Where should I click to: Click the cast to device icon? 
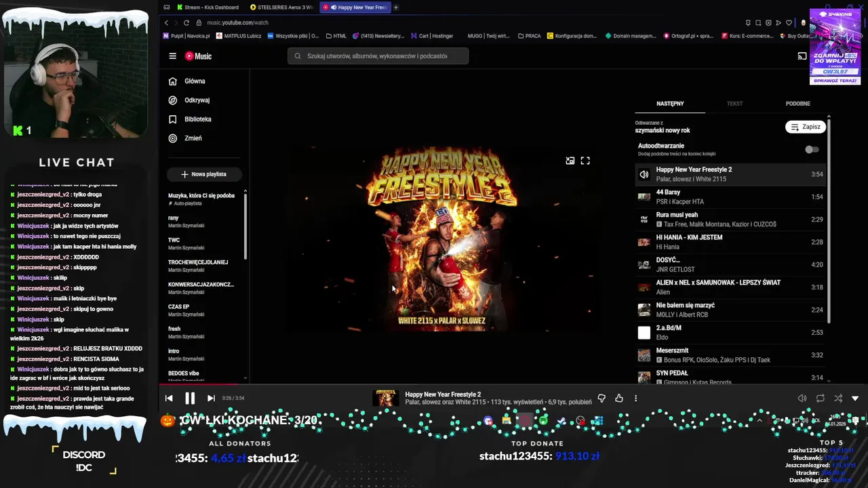802,56
